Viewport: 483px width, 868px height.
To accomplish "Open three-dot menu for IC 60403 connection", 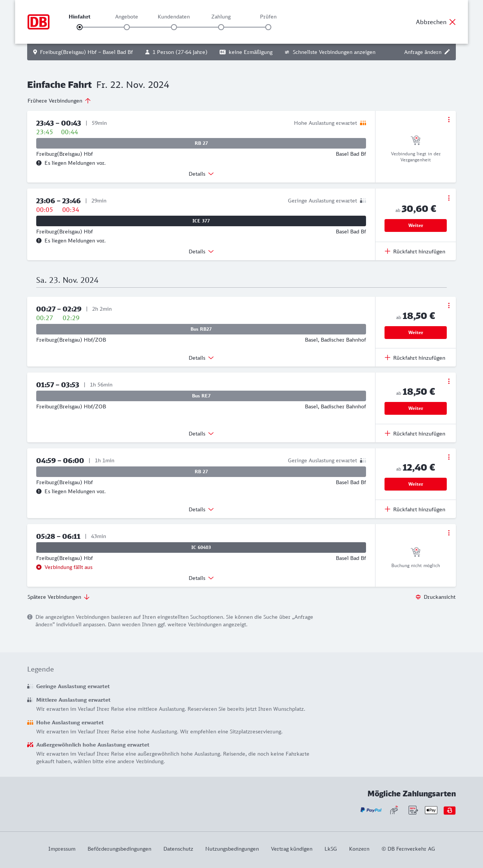I will point(449,533).
